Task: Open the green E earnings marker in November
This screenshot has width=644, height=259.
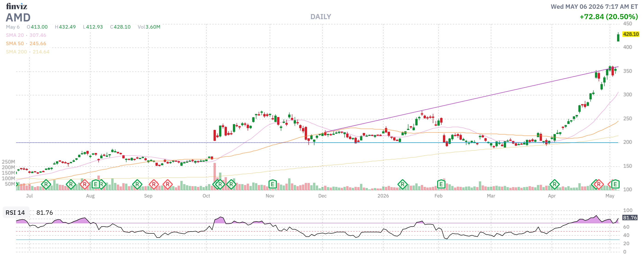Action: tap(272, 185)
